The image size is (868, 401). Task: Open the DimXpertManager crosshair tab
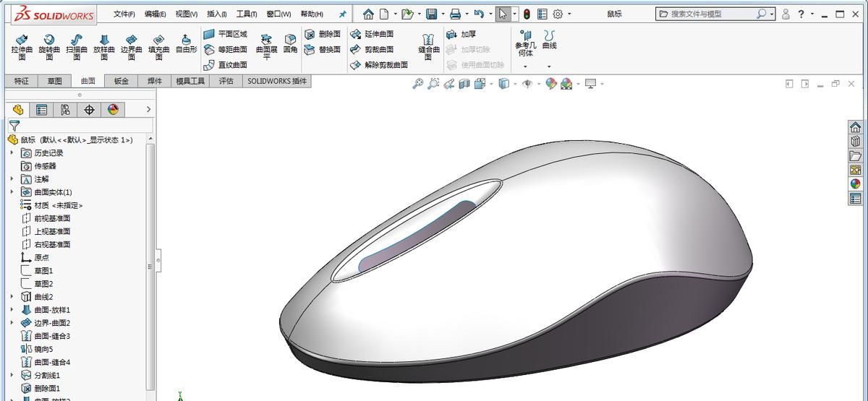pyautogui.click(x=90, y=110)
